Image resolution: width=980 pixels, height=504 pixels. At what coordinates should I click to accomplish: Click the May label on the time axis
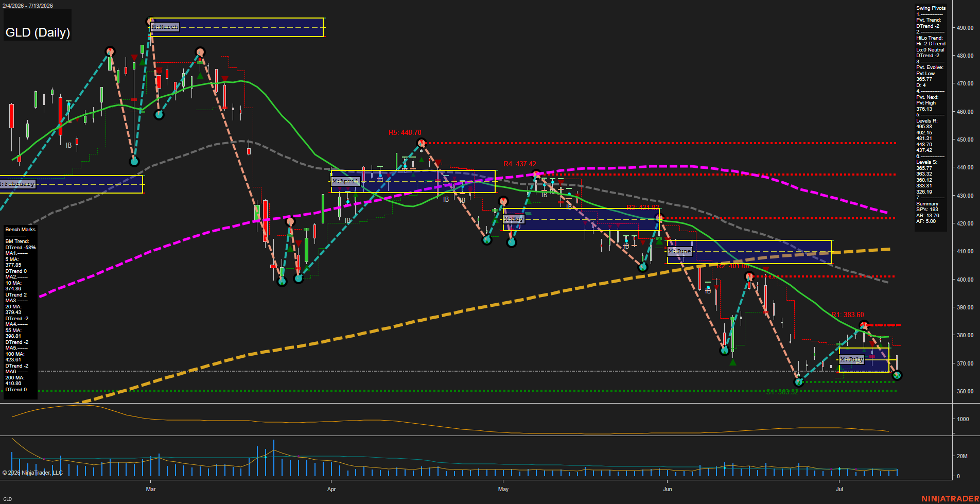click(x=503, y=489)
